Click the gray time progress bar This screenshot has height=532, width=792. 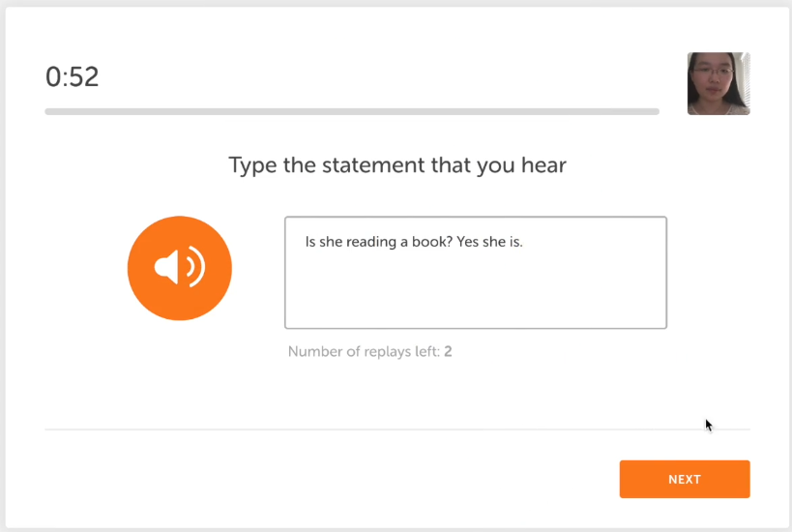pyautogui.click(x=352, y=111)
